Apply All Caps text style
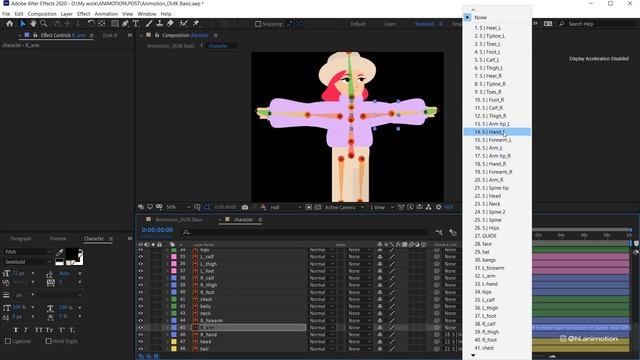The image size is (640, 360). coord(38,330)
